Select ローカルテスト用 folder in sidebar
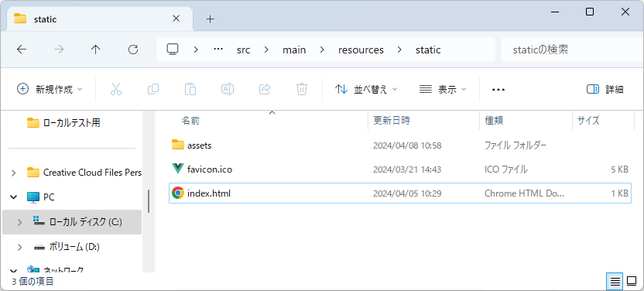This screenshot has height=291, width=644. pyautogui.click(x=72, y=123)
